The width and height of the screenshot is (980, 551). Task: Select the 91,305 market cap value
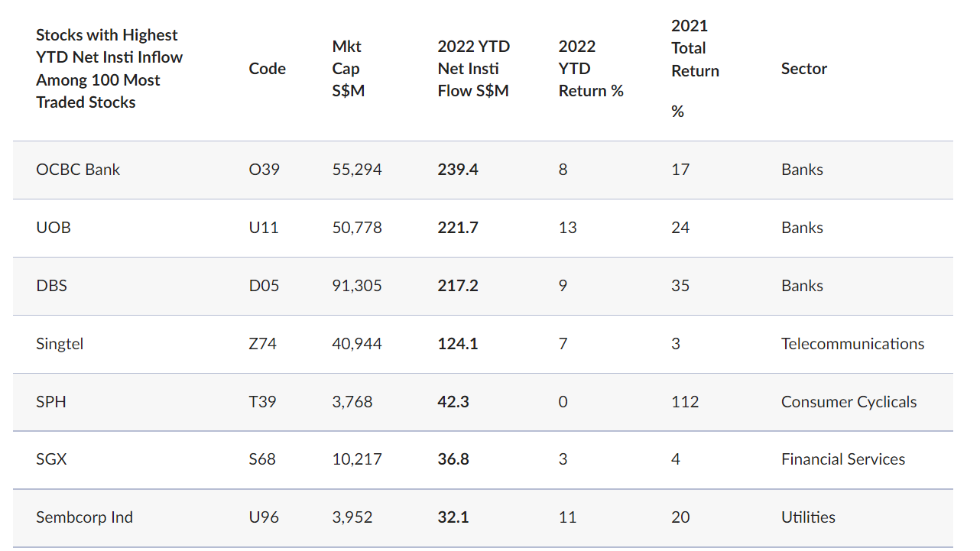pyautogui.click(x=357, y=286)
